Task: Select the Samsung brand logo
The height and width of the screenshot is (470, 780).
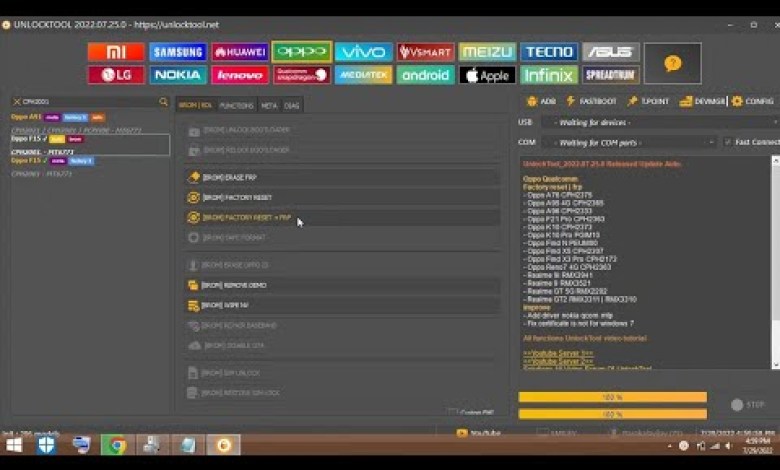Action: [x=178, y=52]
